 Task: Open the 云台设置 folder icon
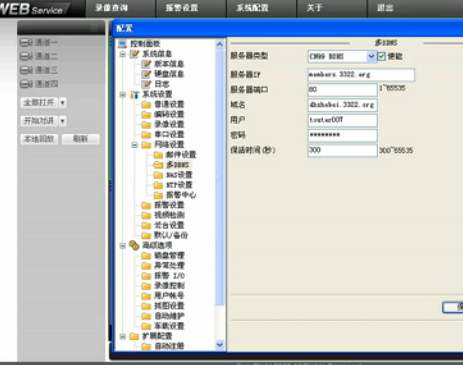point(146,225)
